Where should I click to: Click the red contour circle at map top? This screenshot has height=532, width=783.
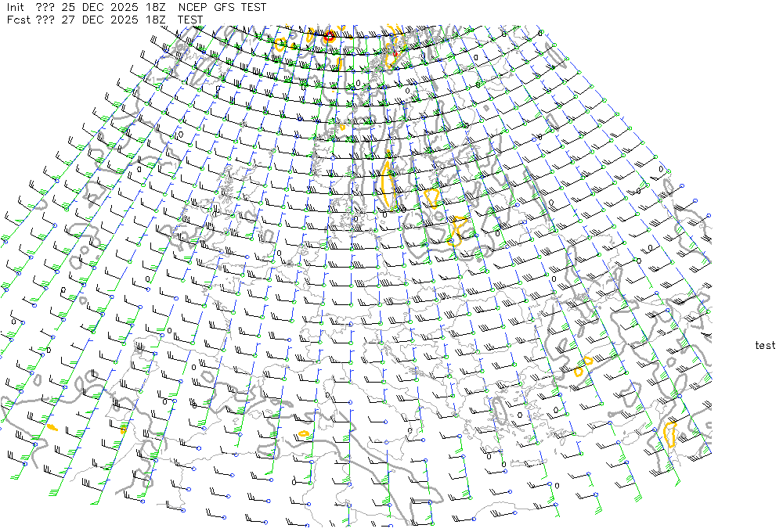coord(329,36)
